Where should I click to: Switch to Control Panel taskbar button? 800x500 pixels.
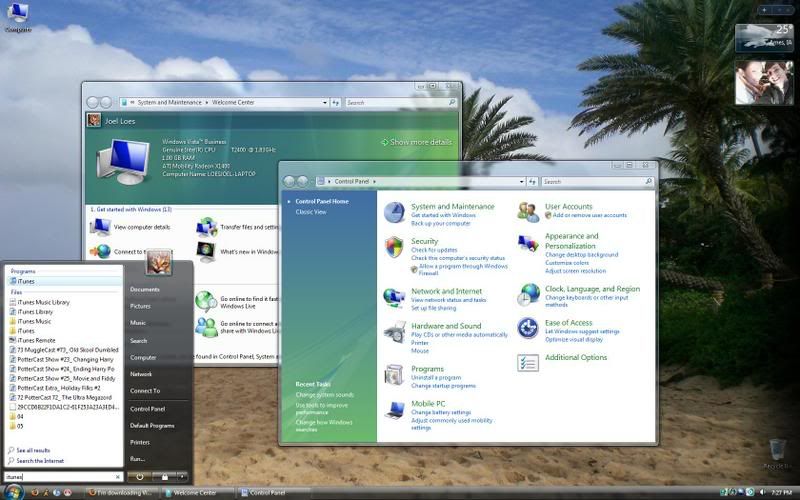(x=273, y=493)
